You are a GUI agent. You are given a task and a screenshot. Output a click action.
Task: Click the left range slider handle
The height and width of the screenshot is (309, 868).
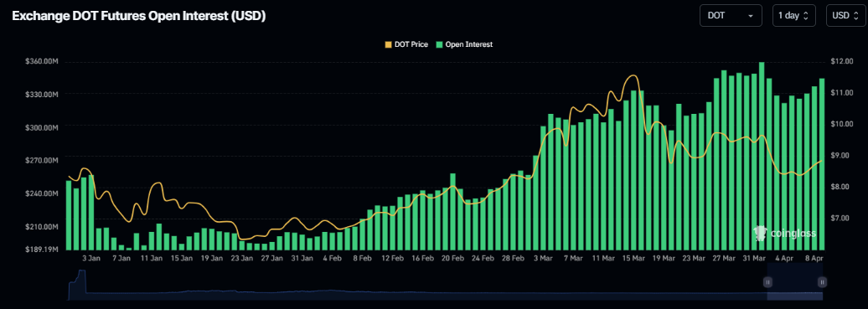767,282
